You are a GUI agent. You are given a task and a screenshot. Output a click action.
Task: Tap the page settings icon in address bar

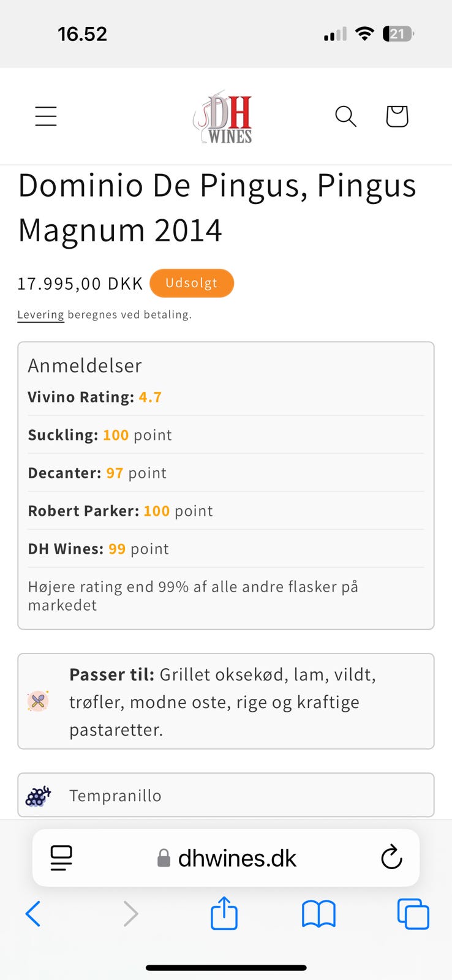pyautogui.click(x=61, y=858)
